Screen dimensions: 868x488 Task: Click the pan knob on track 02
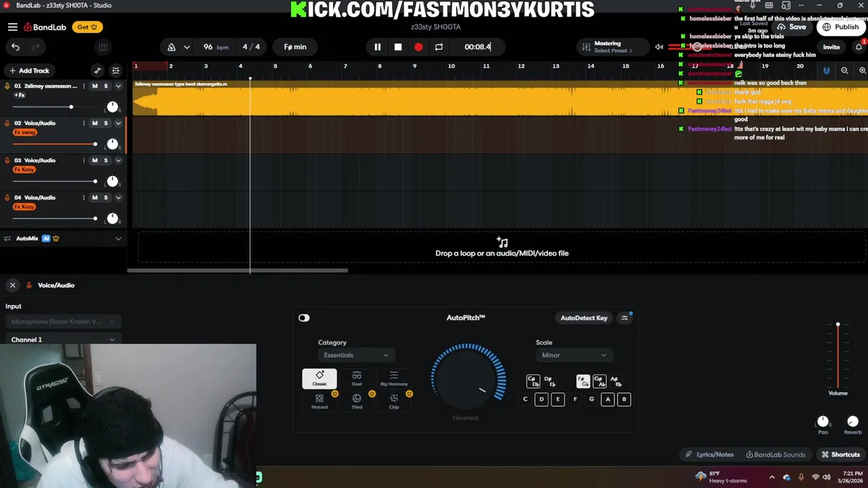point(113,144)
